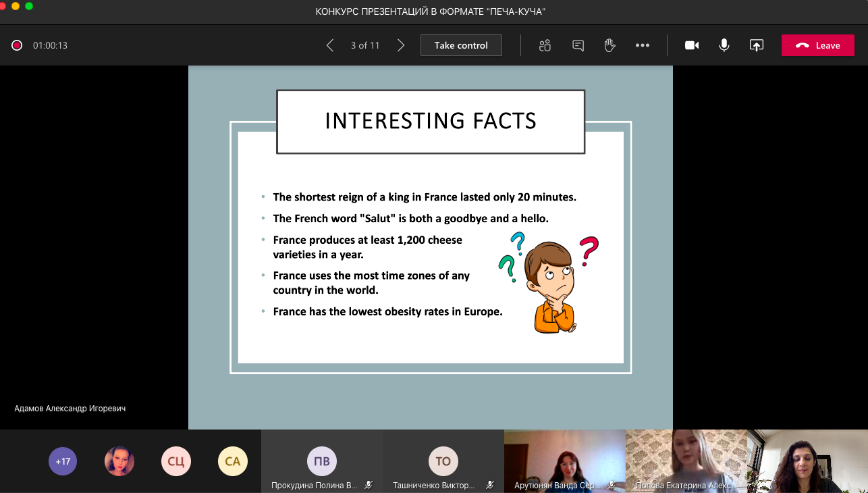Select Попова Екатерина video tile
The width and height of the screenshot is (868, 493).
tap(686, 461)
